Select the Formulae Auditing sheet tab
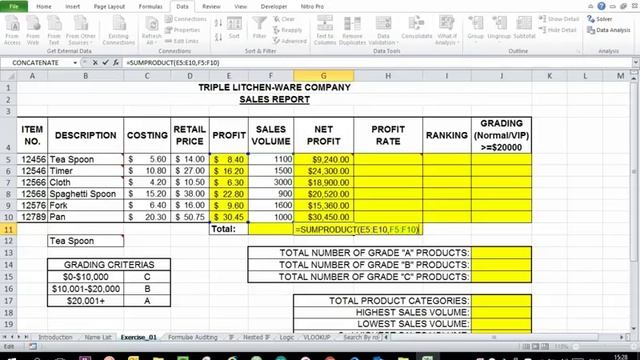 click(193, 337)
